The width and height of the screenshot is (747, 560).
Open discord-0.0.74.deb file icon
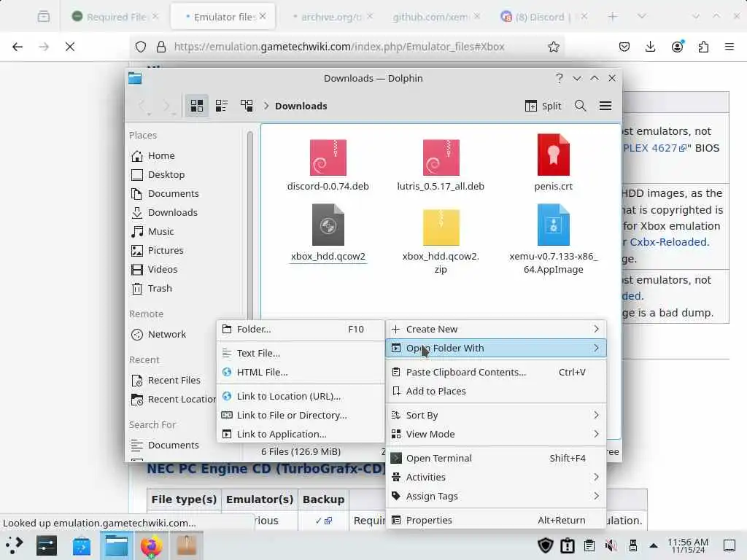[328, 157]
